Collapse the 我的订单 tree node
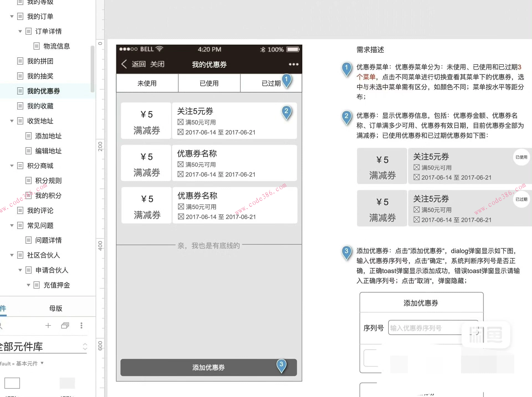This screenshot has width=532, height=397. coord(12,16)
